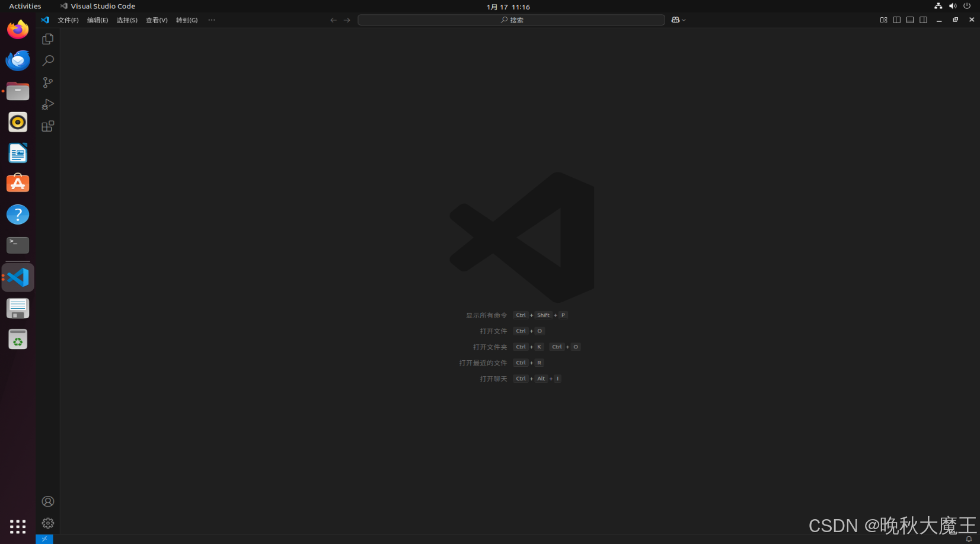The width and height of the screenshot is (980, 544).
Task: Click the VS Code logo in title bar
Action: click(x=45, y=20)
